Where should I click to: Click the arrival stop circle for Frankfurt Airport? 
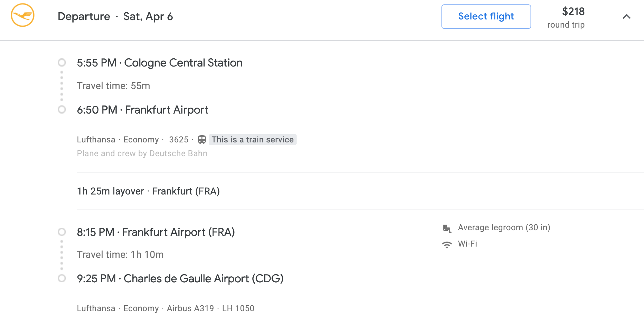click(62, 110)
